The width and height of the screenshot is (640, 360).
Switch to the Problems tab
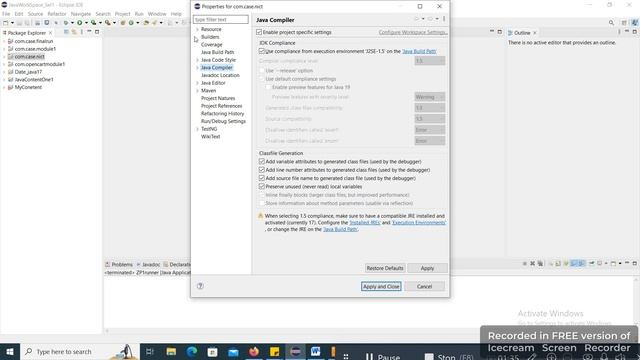point(119,264)
